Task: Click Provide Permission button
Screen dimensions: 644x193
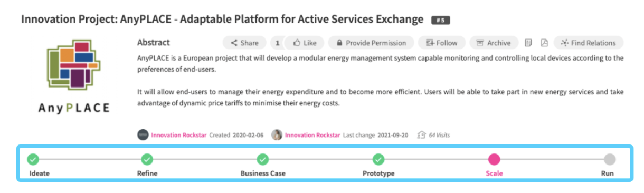Action: (x=371, y=43)
